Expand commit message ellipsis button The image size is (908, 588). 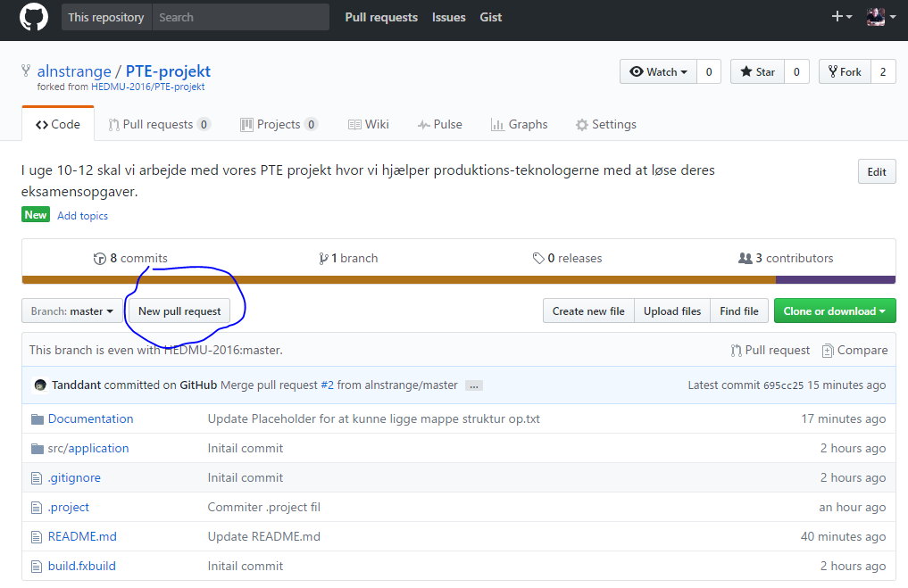[x=474, y=385]
